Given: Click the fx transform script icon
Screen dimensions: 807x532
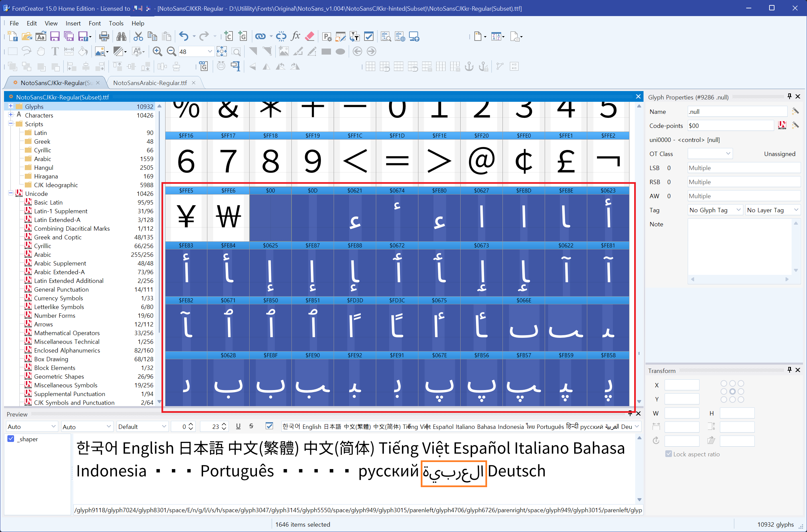Looking at the screenshot, I should click(296, 36).
